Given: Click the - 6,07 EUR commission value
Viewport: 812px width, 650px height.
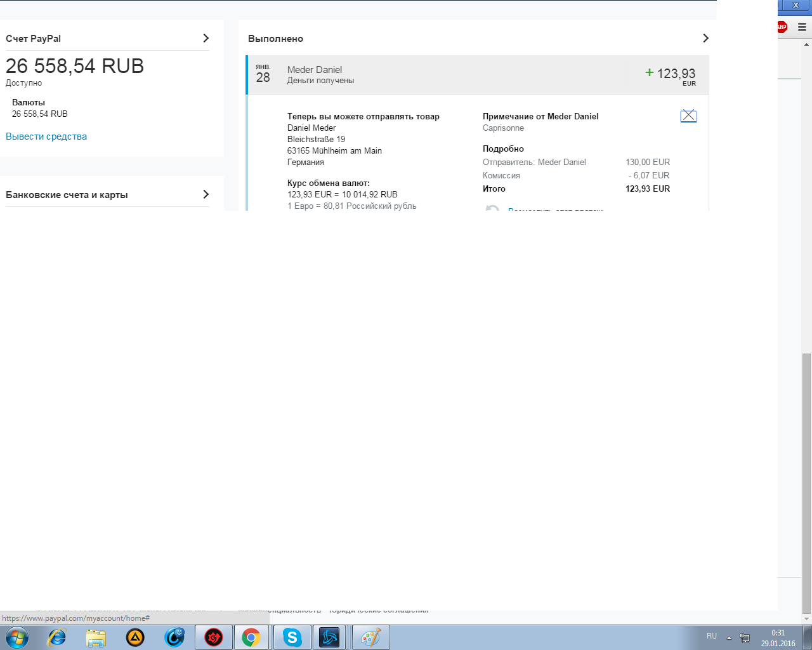Looking at the screenshot, I should tap(649, 175).
